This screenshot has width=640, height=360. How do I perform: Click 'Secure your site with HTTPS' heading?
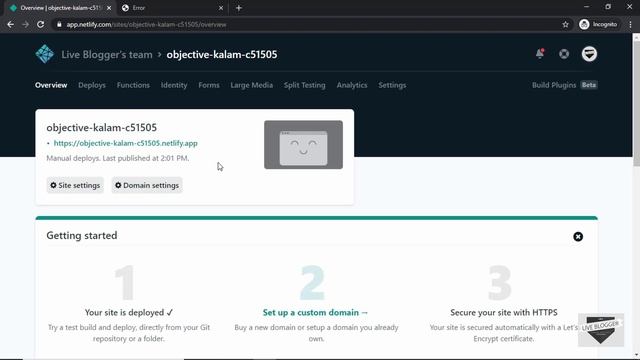[x=504, y=312]
